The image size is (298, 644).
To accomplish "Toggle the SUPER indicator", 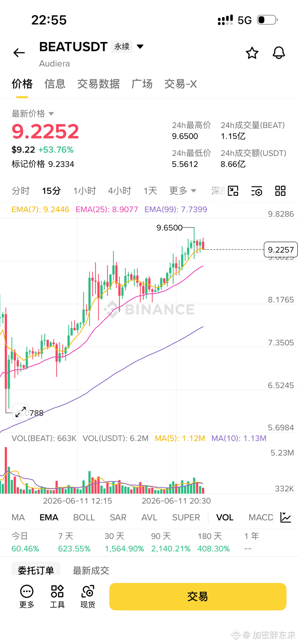I will (186, 517).
